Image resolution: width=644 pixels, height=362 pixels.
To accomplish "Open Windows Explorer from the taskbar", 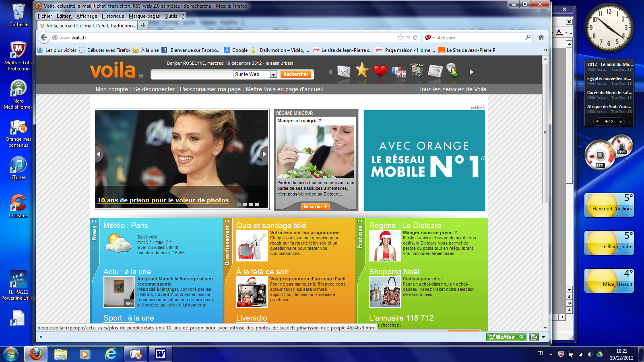I will [61, 354].
